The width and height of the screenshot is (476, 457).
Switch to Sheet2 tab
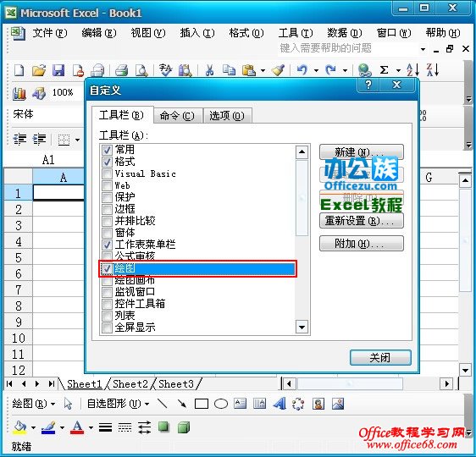(130, 384)
